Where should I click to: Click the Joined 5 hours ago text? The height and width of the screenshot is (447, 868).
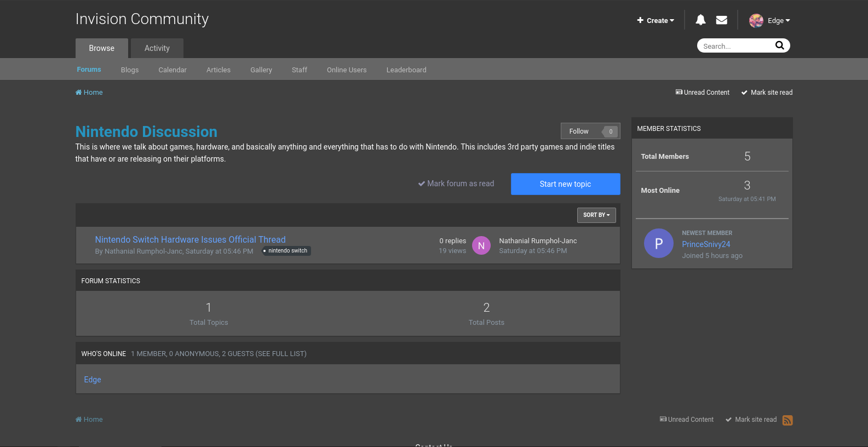tap(712, 256)
